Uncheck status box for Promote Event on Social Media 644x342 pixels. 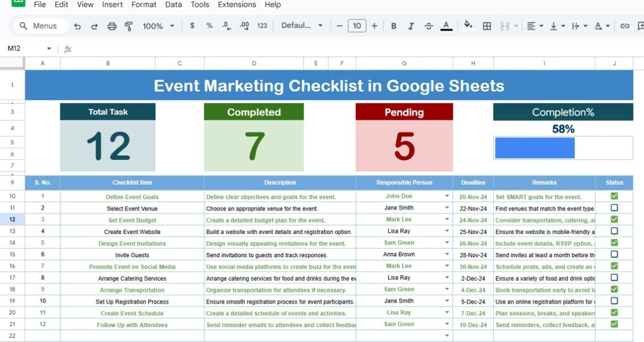(x=614, y=266)
